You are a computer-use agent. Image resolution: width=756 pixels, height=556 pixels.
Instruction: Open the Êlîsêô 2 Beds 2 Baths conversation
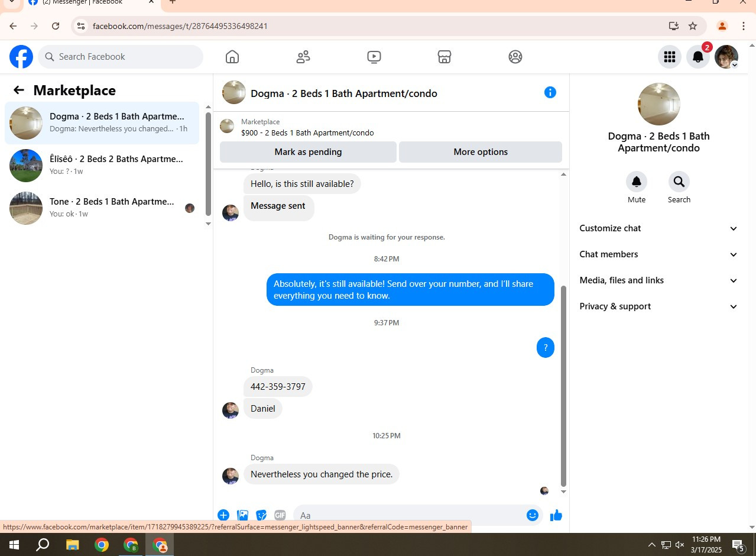coord(102,166)
